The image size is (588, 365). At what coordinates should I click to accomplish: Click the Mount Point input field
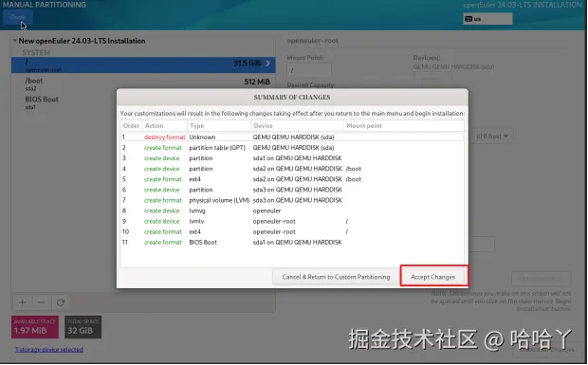click(309, 70)
